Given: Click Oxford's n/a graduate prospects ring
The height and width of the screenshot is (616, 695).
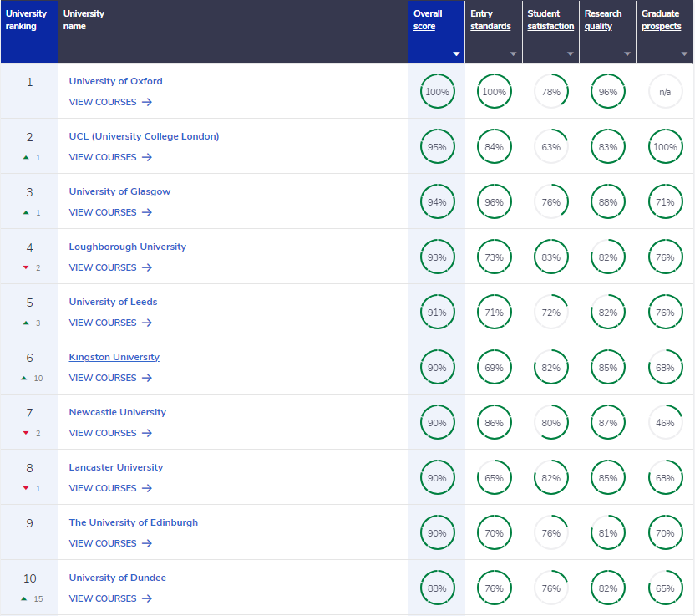Looking at the screenshot, I should pos(665,91).
